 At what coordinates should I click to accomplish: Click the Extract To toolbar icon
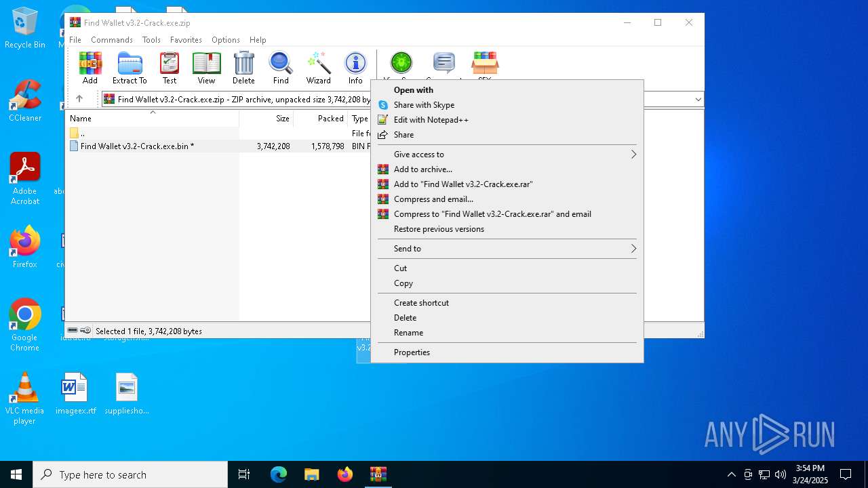[x=130, y=68]
